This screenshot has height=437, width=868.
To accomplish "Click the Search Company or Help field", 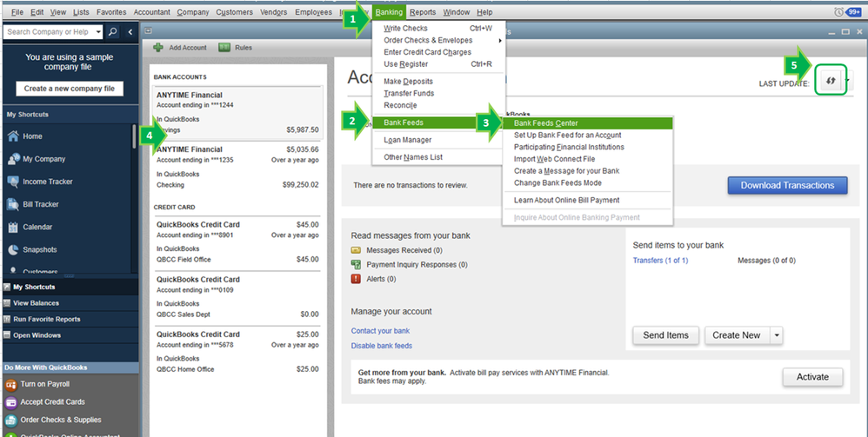I will 49,32.
